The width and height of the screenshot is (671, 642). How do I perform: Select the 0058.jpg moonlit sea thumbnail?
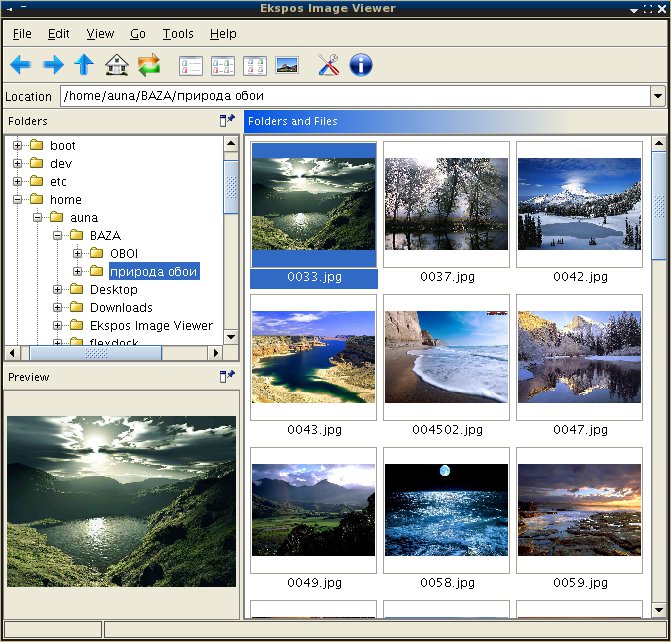coord(446,510)
